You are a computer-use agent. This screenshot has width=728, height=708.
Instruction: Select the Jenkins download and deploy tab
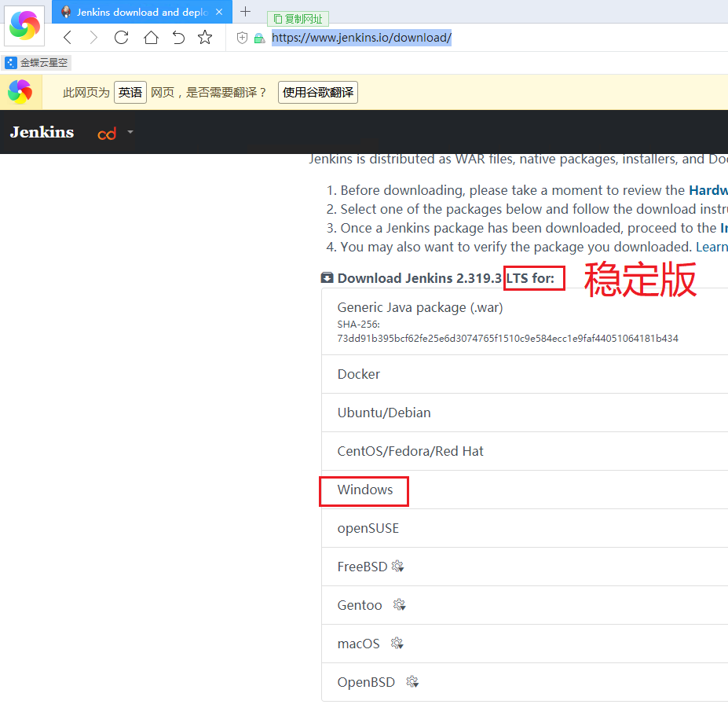pos(142,12)
